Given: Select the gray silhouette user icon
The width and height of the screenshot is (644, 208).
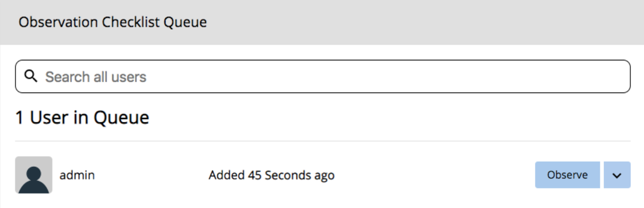Looking at the screenshot, I should click(34, 175).
